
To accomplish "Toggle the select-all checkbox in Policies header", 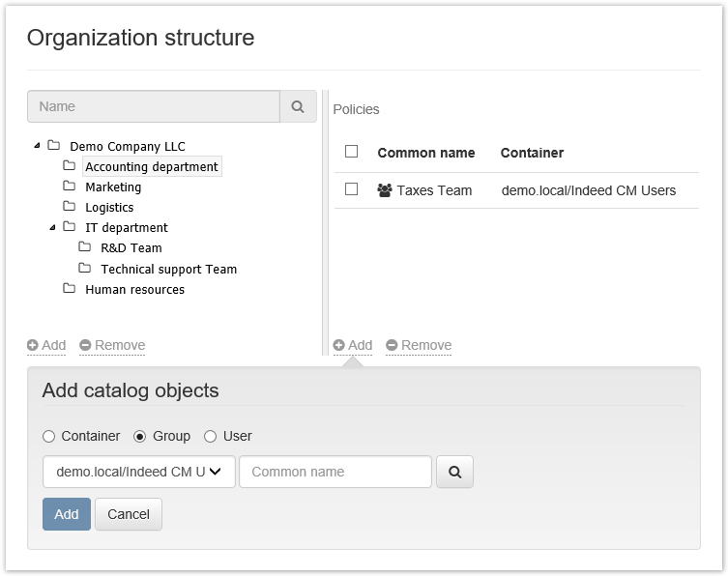I will coord(352,152).
